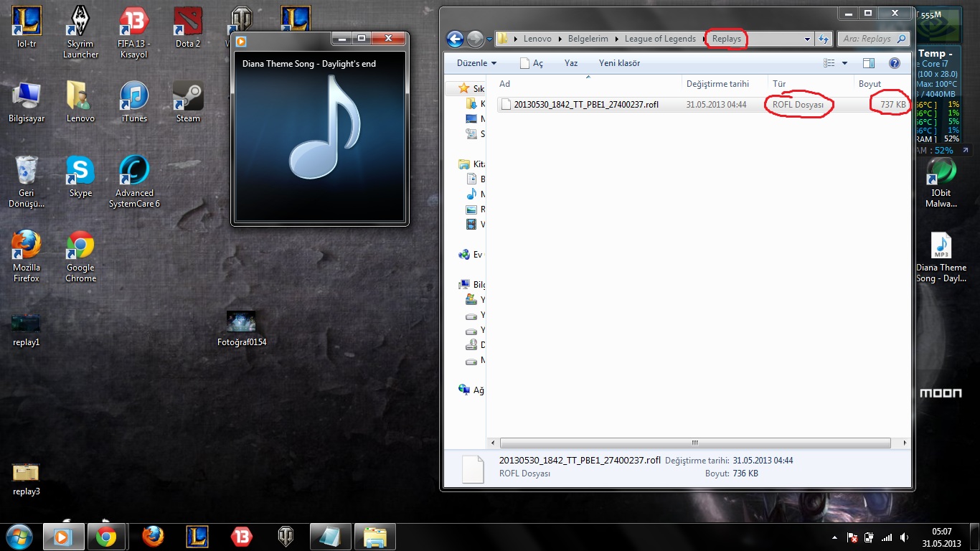Select the Advanced SystemCare 6 icon

coord(133,182)
